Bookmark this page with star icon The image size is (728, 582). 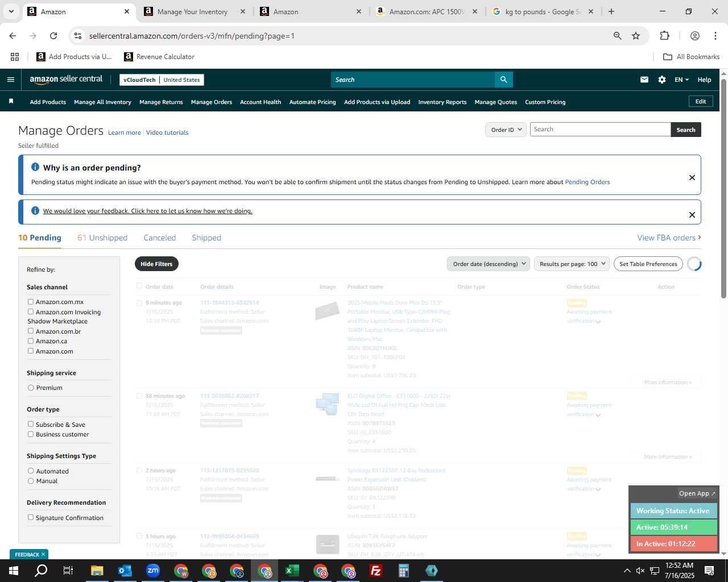click(x=636, y=36)
